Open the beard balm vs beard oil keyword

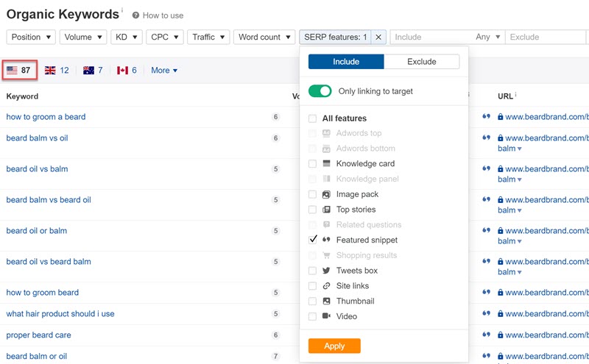tap(49, 199)
